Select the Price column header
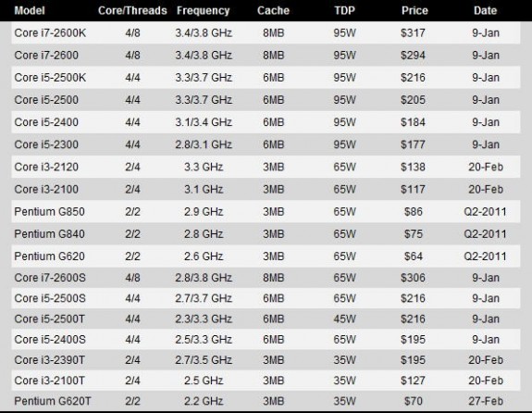Screen dimensions: 532x413 coord(414,10)
